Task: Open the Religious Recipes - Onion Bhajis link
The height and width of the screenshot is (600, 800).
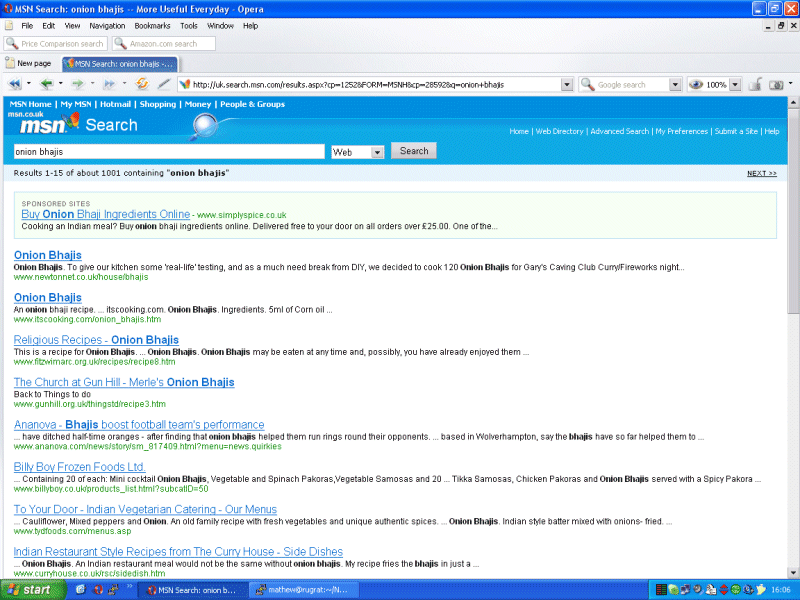Action: (96, 340)
